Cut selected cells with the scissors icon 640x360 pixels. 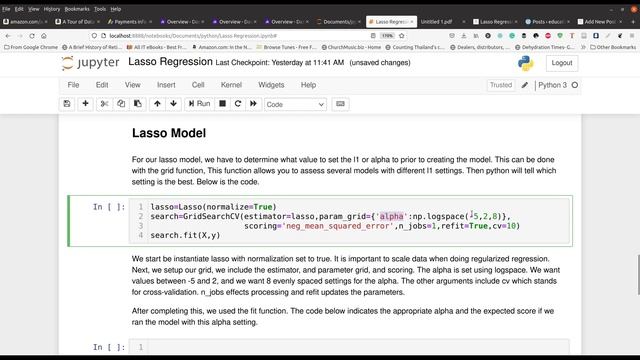click(104, 104)
